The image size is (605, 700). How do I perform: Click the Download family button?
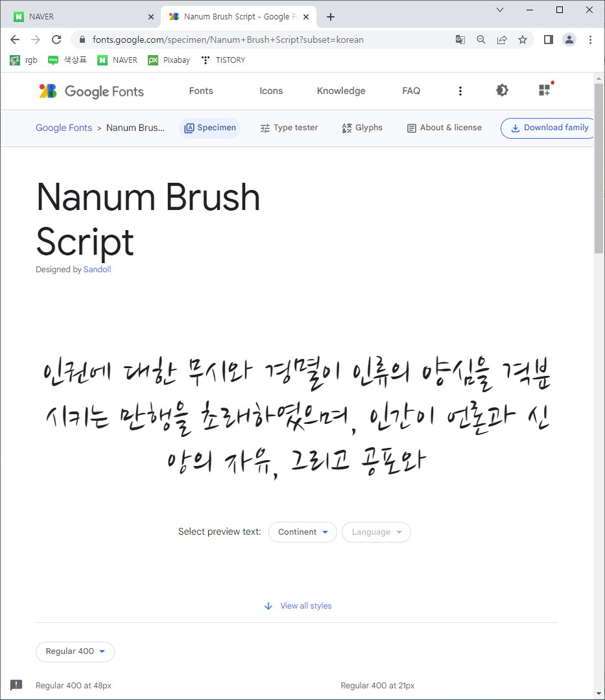pyautogui.click(x=547, y=128)
